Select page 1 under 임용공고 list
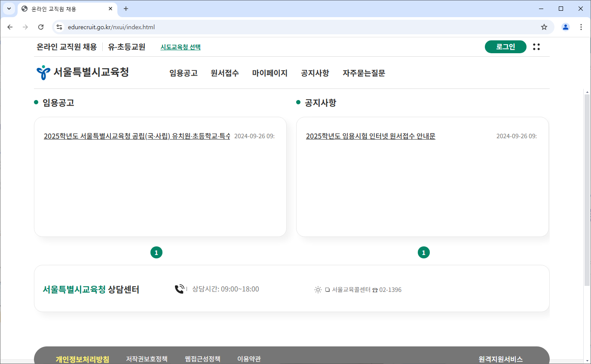 156,253
